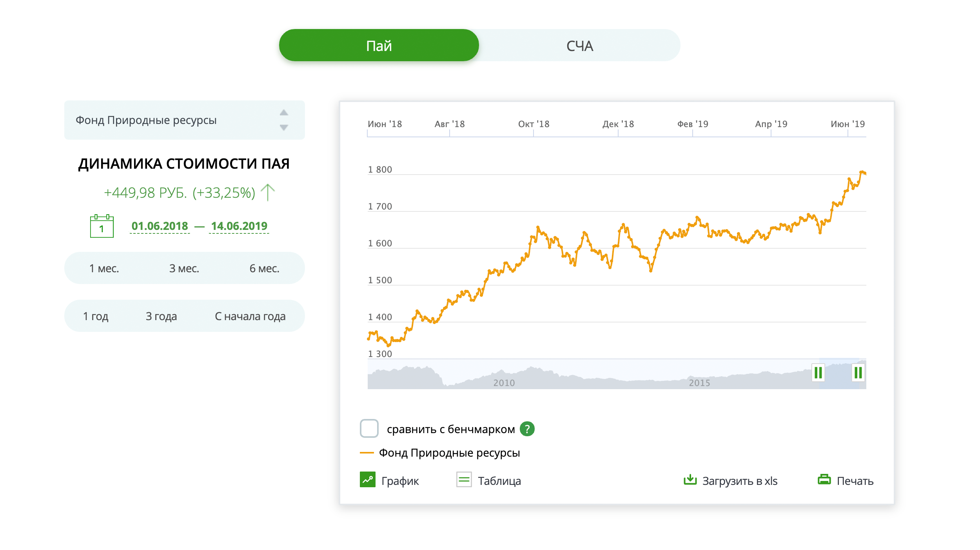Click the 2010 area in the chart navigator
This screenshot has height=550, width=980.
point(504,383)
